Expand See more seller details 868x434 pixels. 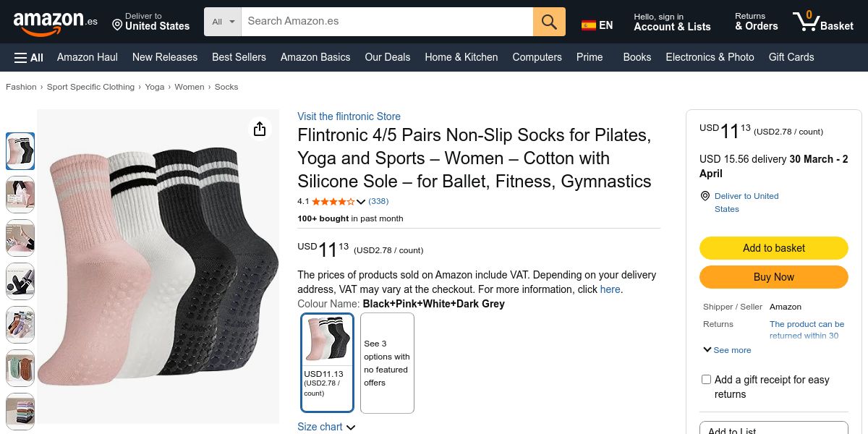pyautogui.click(x=727, y=350)
